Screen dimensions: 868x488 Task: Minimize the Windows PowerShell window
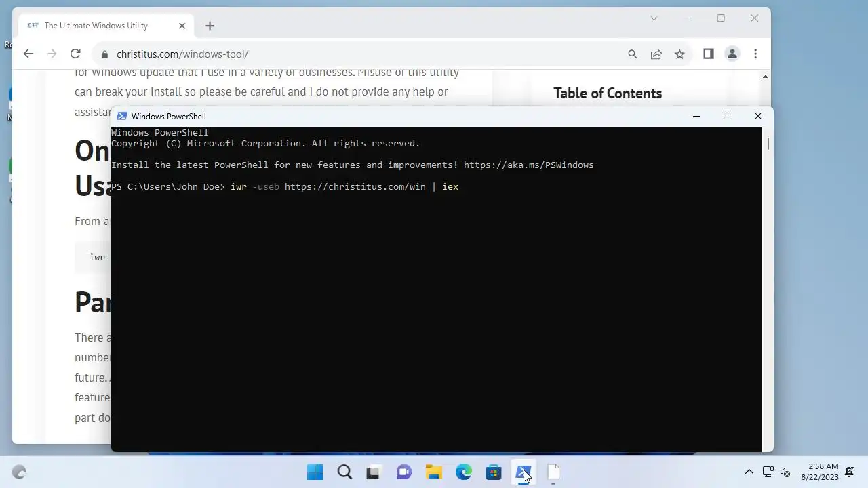point(696,116)
